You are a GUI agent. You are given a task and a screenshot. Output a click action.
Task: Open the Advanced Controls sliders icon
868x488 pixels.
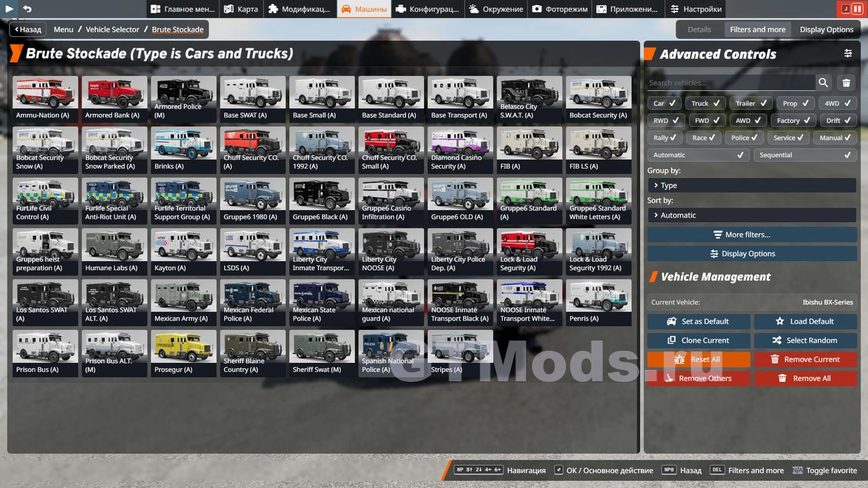[848, 54]
